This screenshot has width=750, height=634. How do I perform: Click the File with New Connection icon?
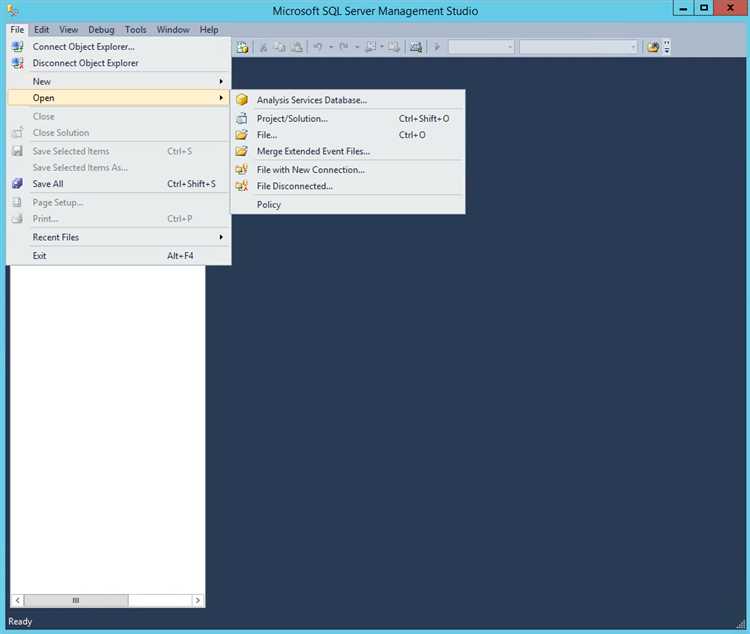(241, 170)
